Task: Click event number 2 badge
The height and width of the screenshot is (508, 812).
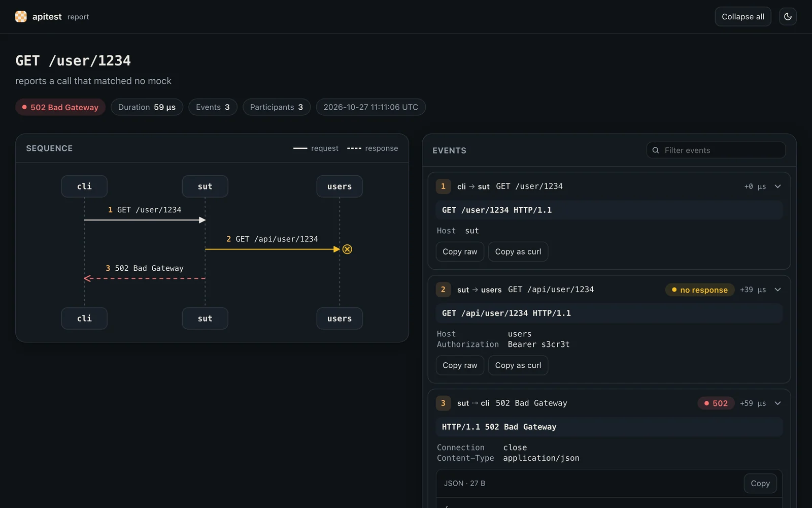Action: pyautogui.click(x=443, y=290)
